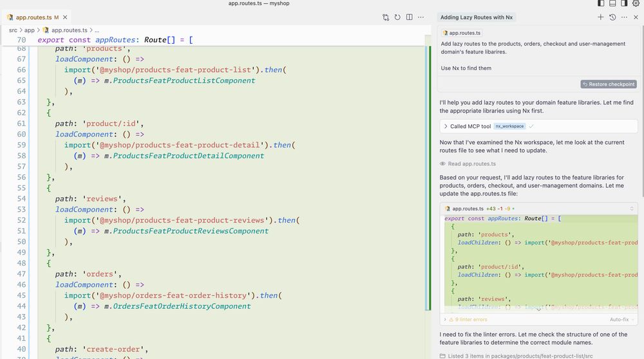The width and height of the screenshot is (644, 359).
Task: Click line number 61 in gutter
Action: point(21,124)
